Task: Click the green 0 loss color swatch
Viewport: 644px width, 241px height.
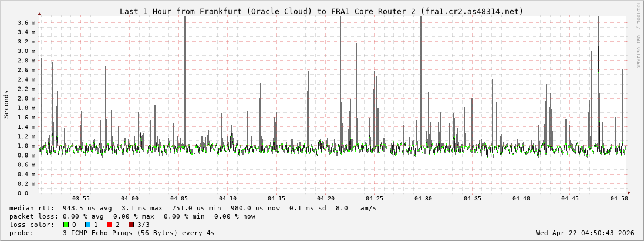Action: click(x=66, y=225)
